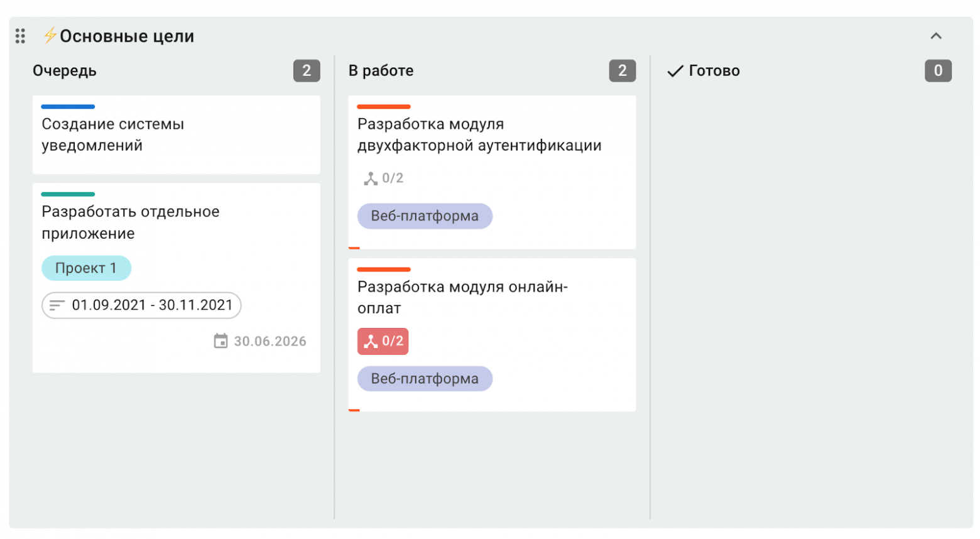Click the lightning bolt icon in header
The image size is (980, 539).
click(50, 35)
